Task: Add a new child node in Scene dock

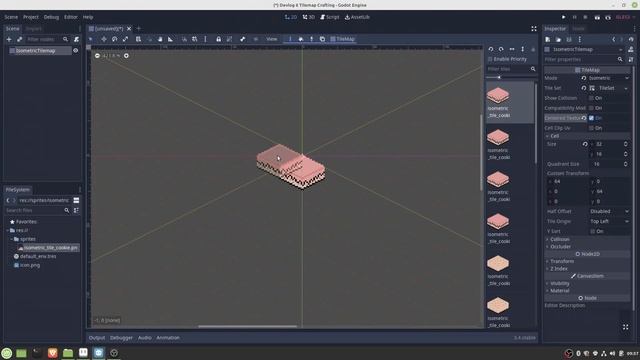Action: tap(9, 39)
